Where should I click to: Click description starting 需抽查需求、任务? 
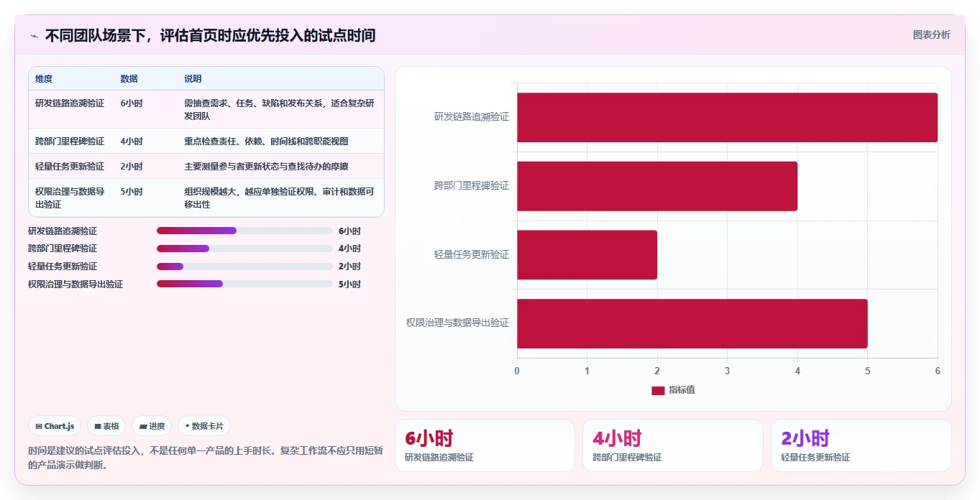coord(280,110)
